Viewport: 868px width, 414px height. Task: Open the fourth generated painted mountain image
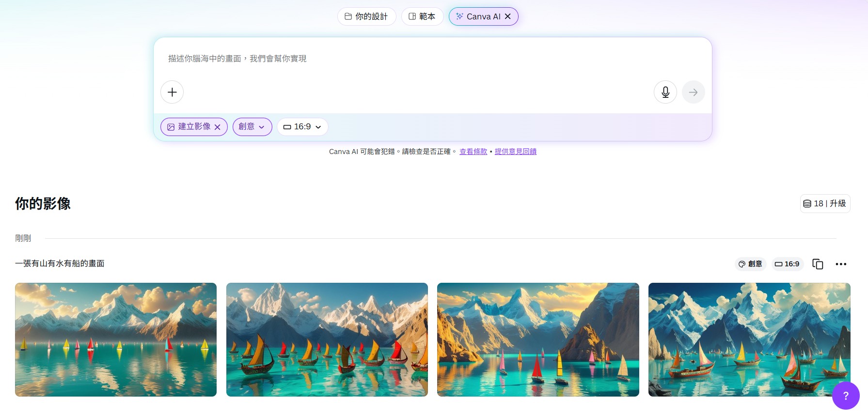pos(749,339)
